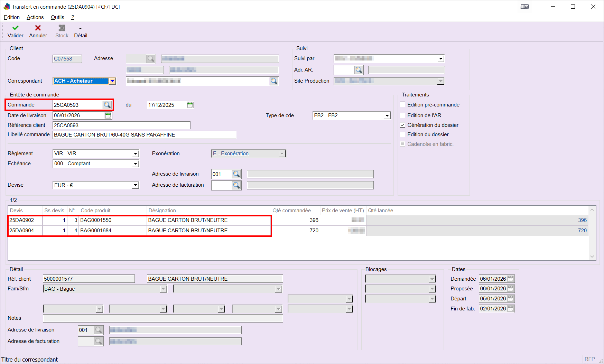Open the calendar icon beside Date de livraison
This screenshot has height=364, width=604.
[x=108, y=115]
